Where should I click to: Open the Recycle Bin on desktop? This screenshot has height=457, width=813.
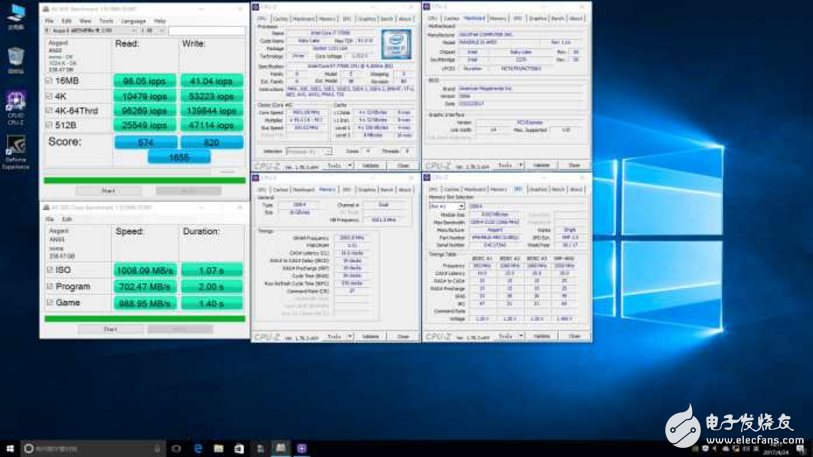click(15, 58)
